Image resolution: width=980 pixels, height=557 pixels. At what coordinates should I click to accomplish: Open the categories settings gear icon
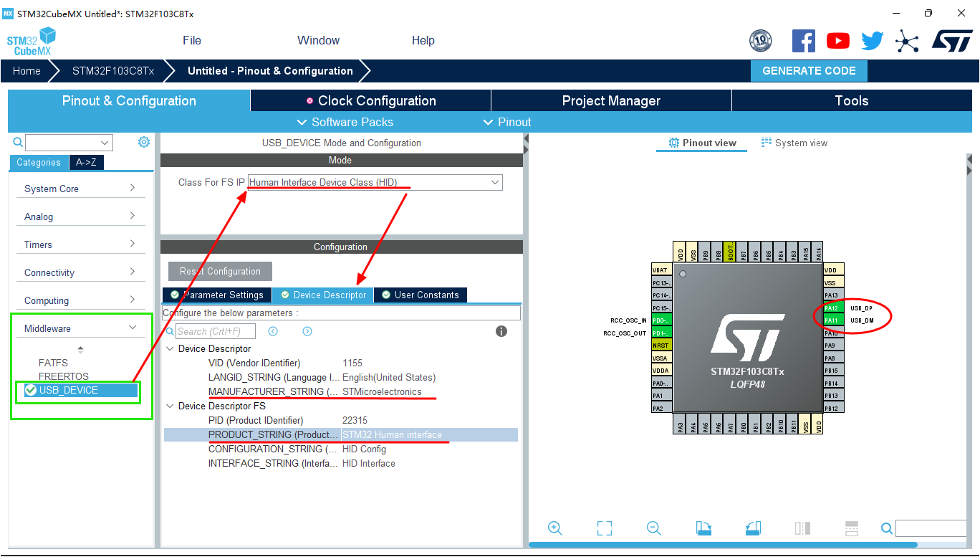144,142
